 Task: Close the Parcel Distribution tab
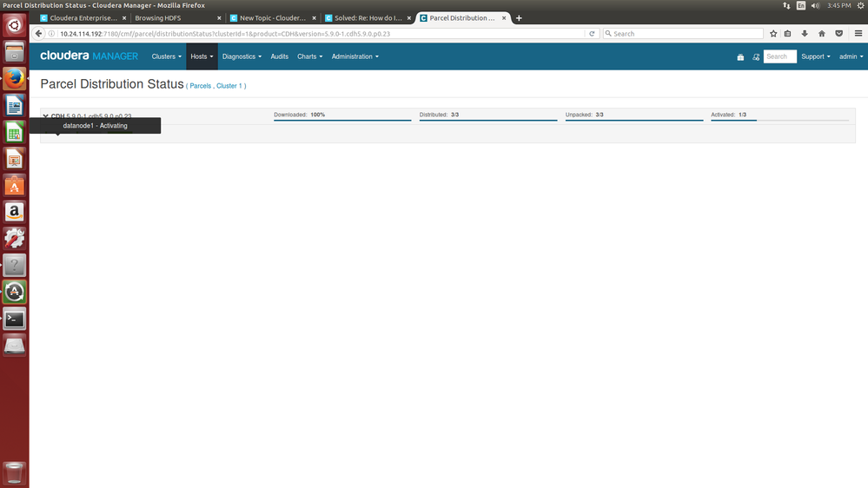coord(504,18)
